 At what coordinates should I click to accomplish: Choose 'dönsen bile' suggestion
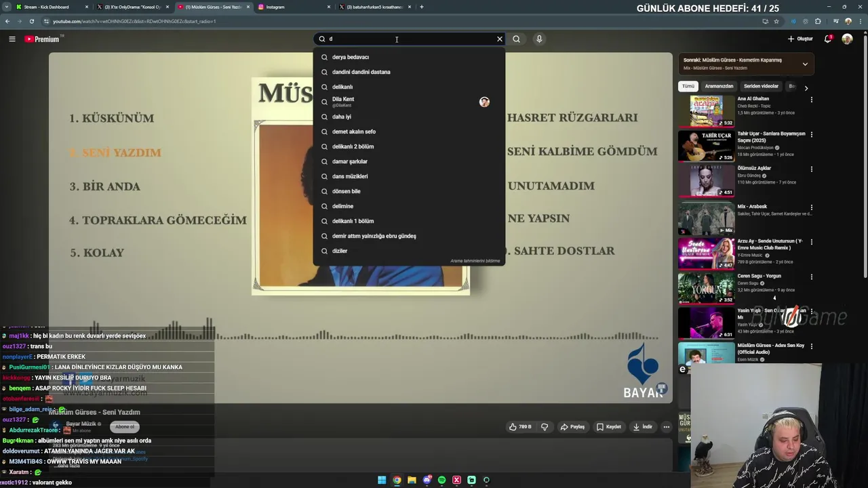[x=410, y=191]
